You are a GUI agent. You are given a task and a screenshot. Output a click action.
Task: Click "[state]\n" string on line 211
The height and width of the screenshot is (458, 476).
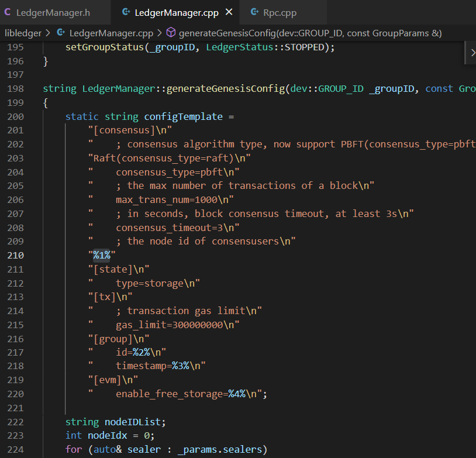pos(119,270)
